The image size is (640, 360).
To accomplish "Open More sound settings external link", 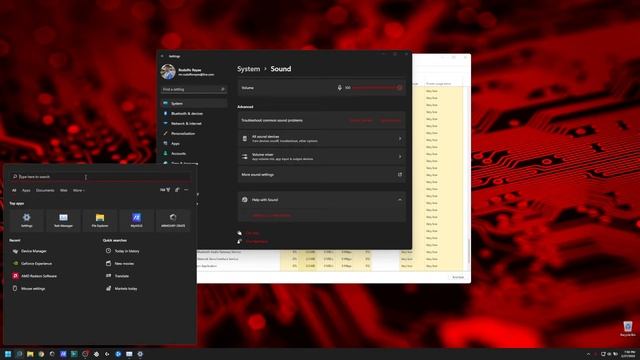I will click(x=400, y=175).
